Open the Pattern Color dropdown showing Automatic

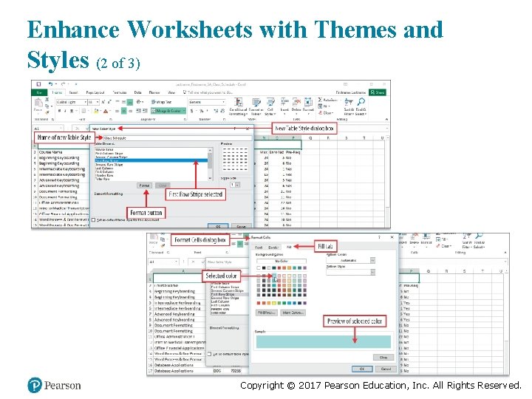pyautogui.click(x=372, y=260)
